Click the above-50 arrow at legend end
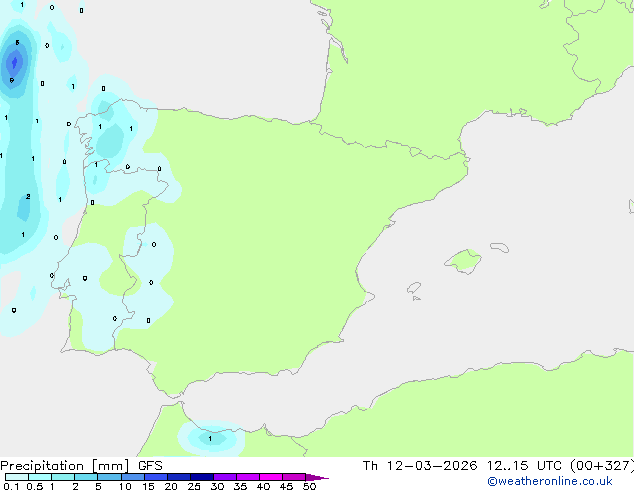 click(x=317, y=477)
